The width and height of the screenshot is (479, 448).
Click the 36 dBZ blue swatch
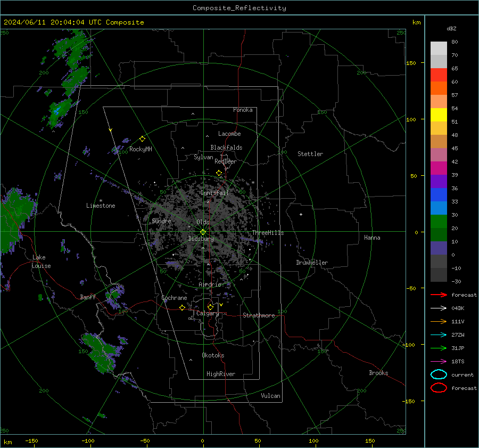439,194
